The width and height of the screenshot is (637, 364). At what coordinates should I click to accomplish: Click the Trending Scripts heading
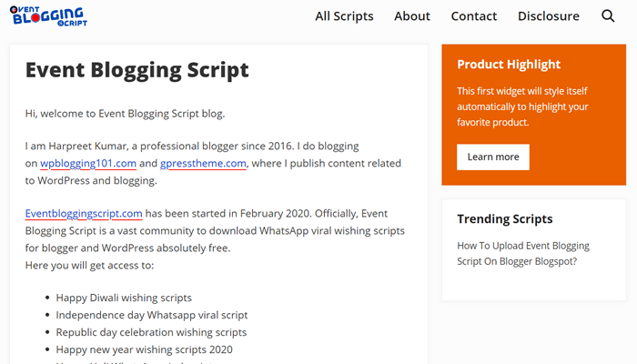point(504,219)
